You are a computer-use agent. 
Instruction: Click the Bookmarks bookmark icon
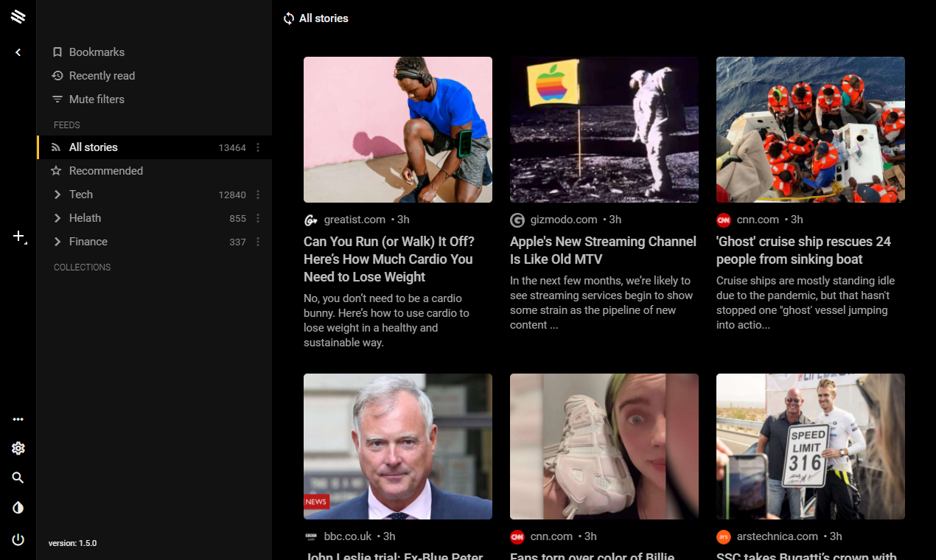pyautogui.click(x=57, y=52)
